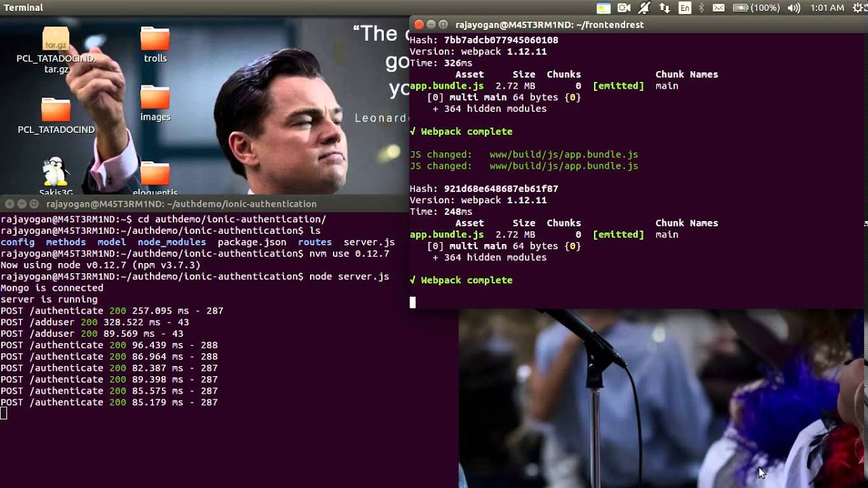This screenshot has height=488, width=868.
Task: Click the 'node server.js' command
Action: (x=349, y=277)
